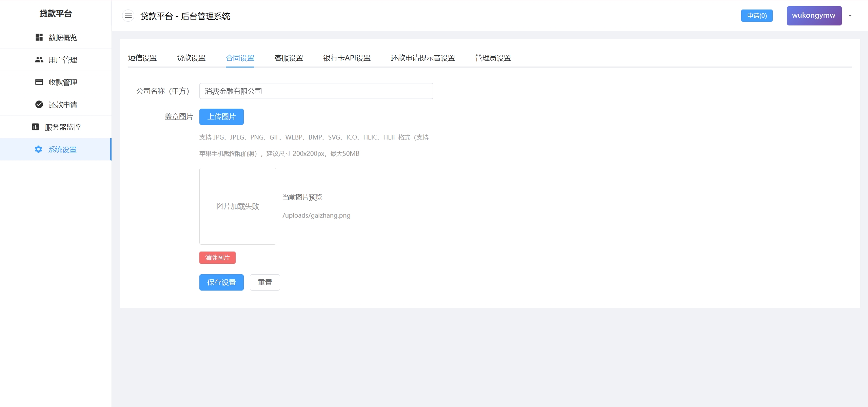Focus the company name input field

(316, 91)
